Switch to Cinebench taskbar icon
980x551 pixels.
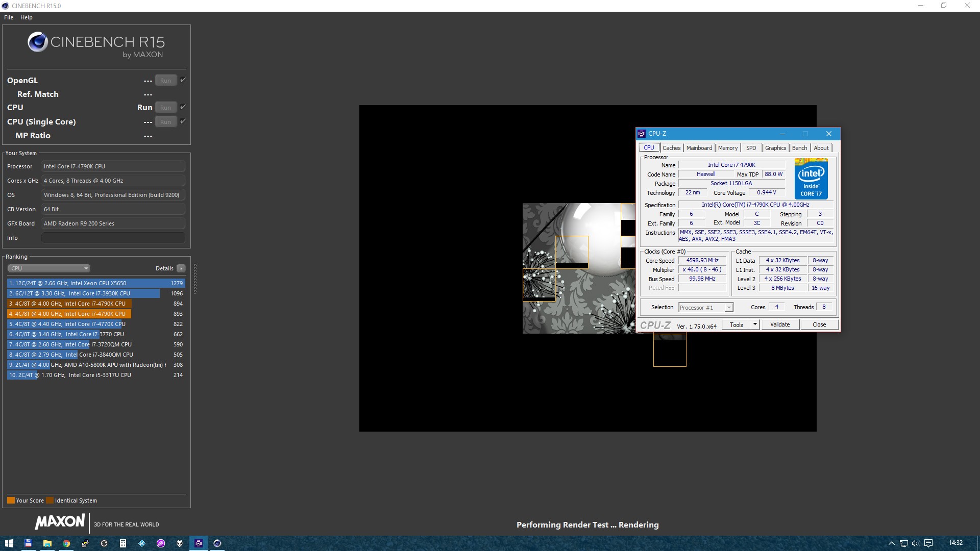(217, 543)
